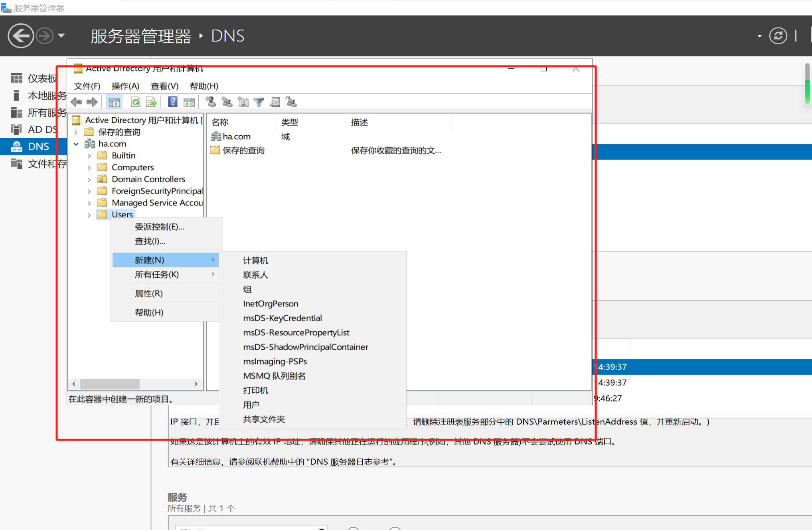This screenshot has width=812, height=530.
Task: Click the 类型 column header
Action: point(312,122)
